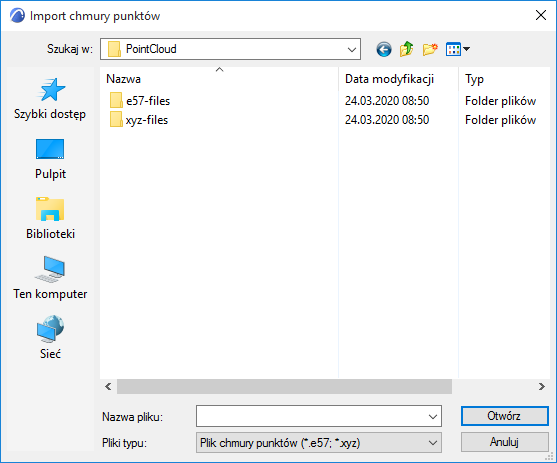Click the scroll left arrow
The image size is (557, 463).
coord(108,386)
